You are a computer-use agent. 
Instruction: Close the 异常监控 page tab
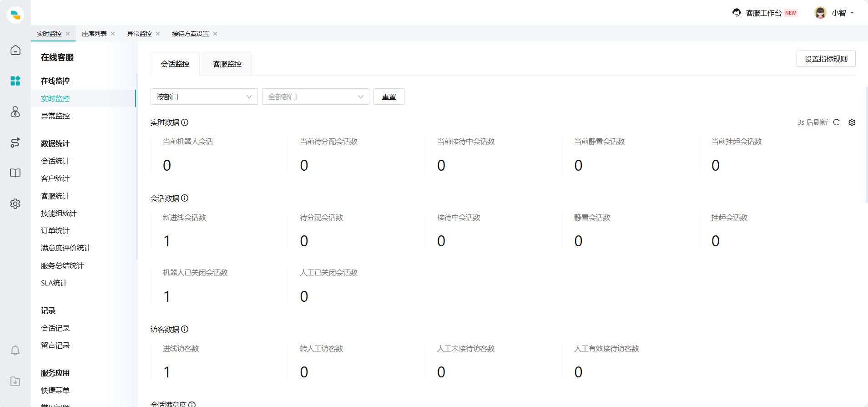pyautogui.click(x=158, y=34)
